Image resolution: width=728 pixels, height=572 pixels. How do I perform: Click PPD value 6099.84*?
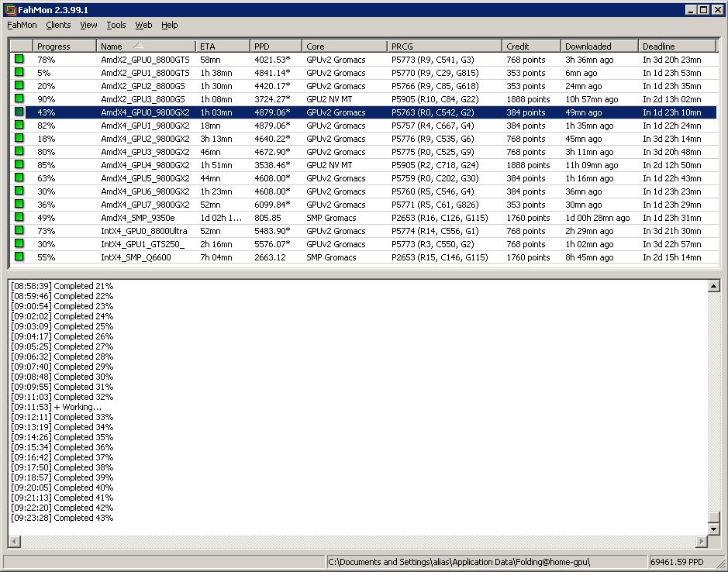tap(272, 205)
